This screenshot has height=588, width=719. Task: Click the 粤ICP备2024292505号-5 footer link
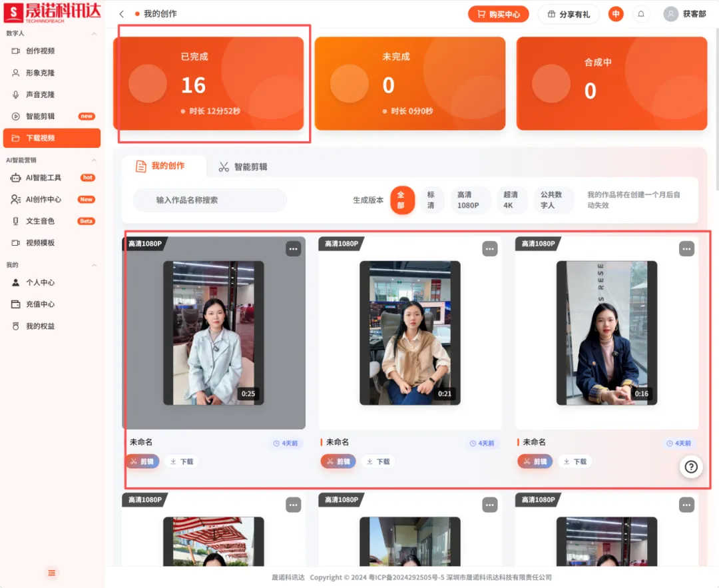coord(407,577)
